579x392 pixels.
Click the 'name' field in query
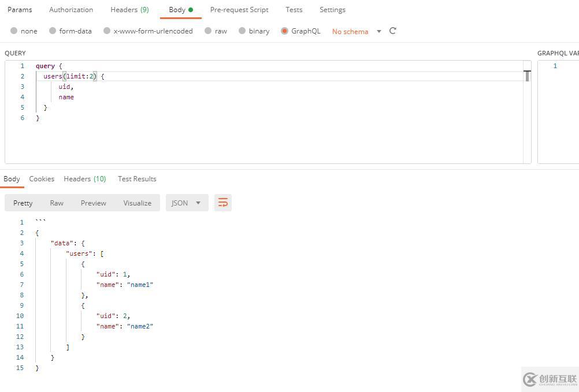click(x=66, y=97)
